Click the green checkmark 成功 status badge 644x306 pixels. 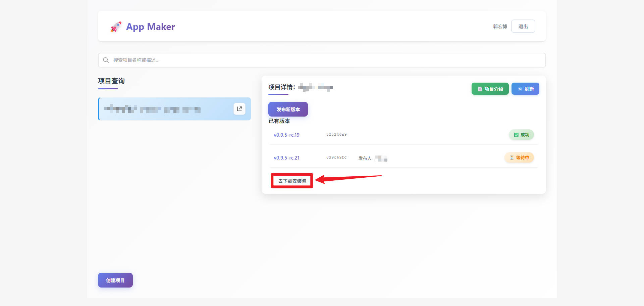pyautogui.click(x=521, y=135)
